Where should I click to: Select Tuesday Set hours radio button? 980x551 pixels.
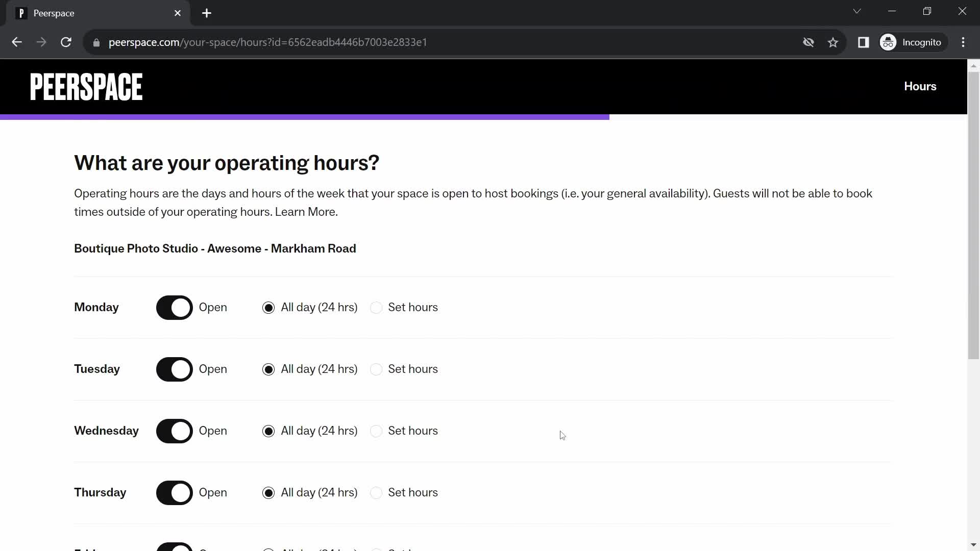(376, 369)
